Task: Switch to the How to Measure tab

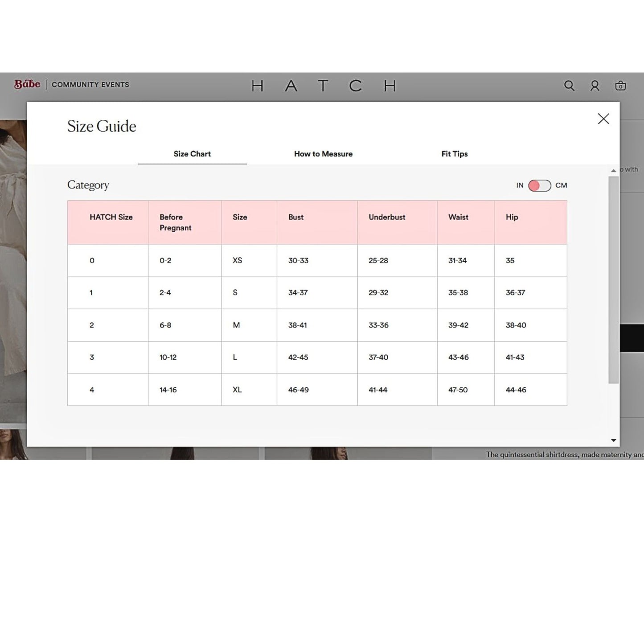Action: pyautogui.click(x=323, y=154)
